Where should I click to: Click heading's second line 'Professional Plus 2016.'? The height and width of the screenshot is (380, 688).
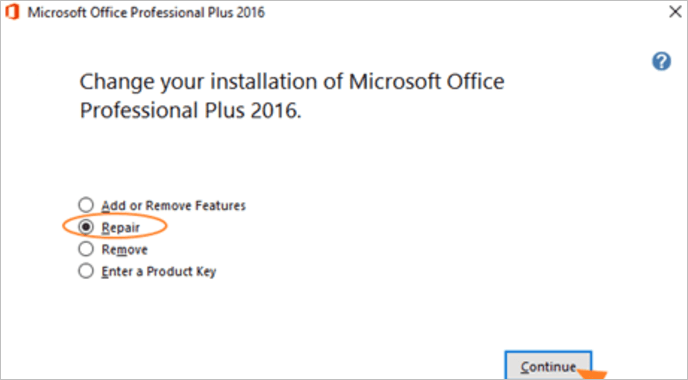(x=190, y=110)
